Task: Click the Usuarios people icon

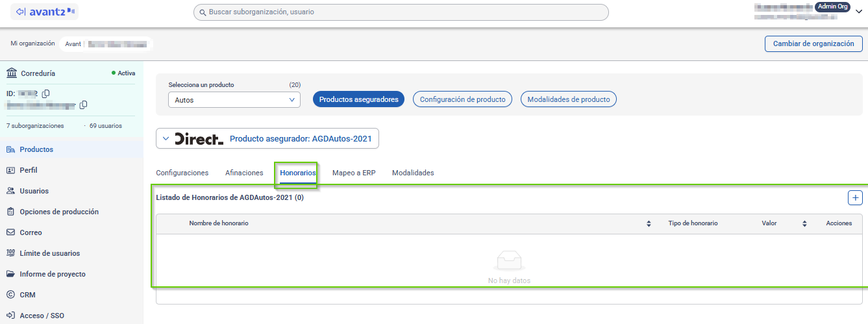Action: click(10, 191)
